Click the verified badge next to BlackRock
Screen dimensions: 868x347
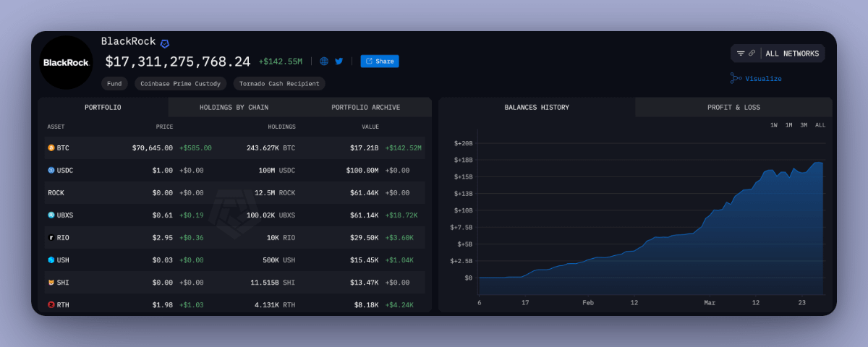[165, 43]
